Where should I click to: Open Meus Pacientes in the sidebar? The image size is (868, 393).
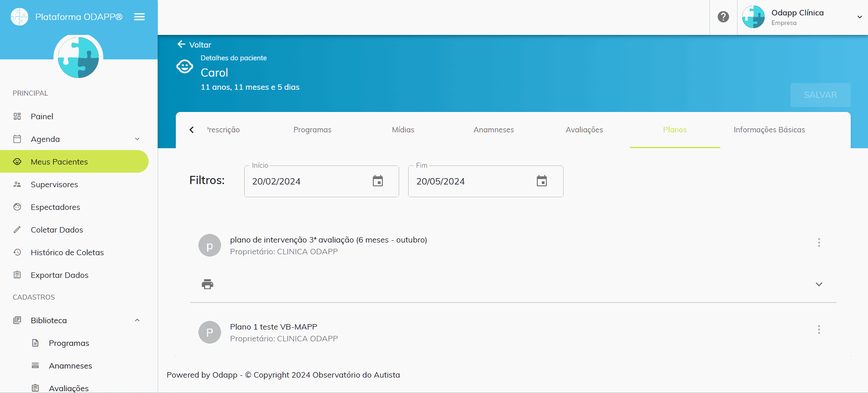[x=74, y=162]
